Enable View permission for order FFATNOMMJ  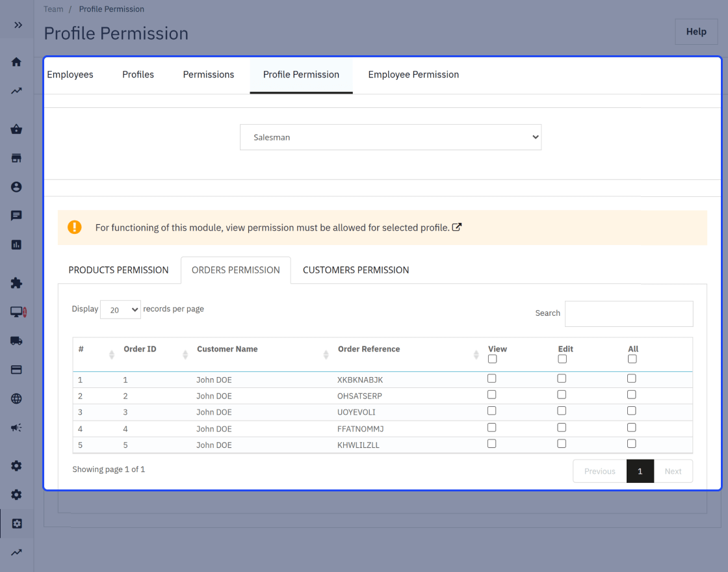(491, 428)
